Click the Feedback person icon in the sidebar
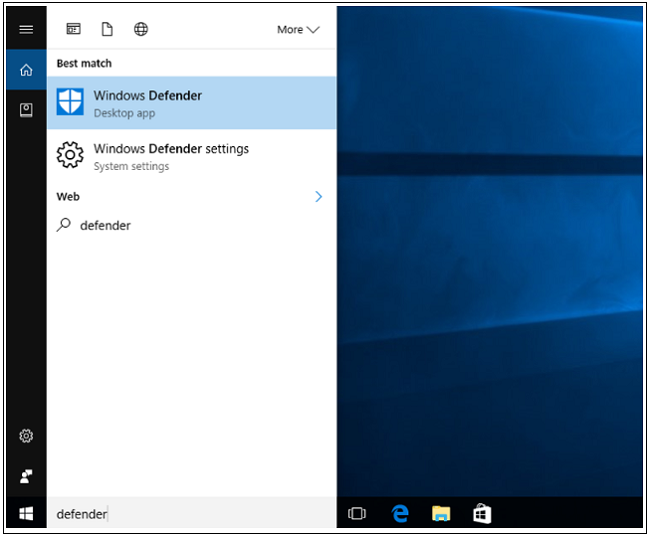The width and height of the screenshot is (650, 537). click(x=26, y=476)
